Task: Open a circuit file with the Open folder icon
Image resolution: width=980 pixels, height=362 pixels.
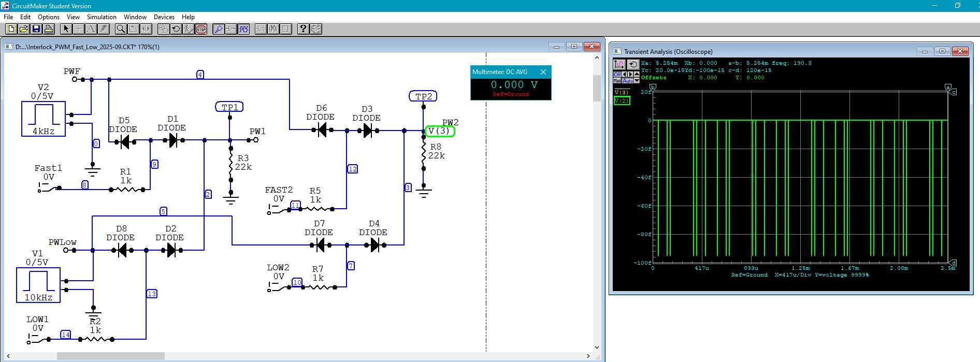Action: point(24,29)
